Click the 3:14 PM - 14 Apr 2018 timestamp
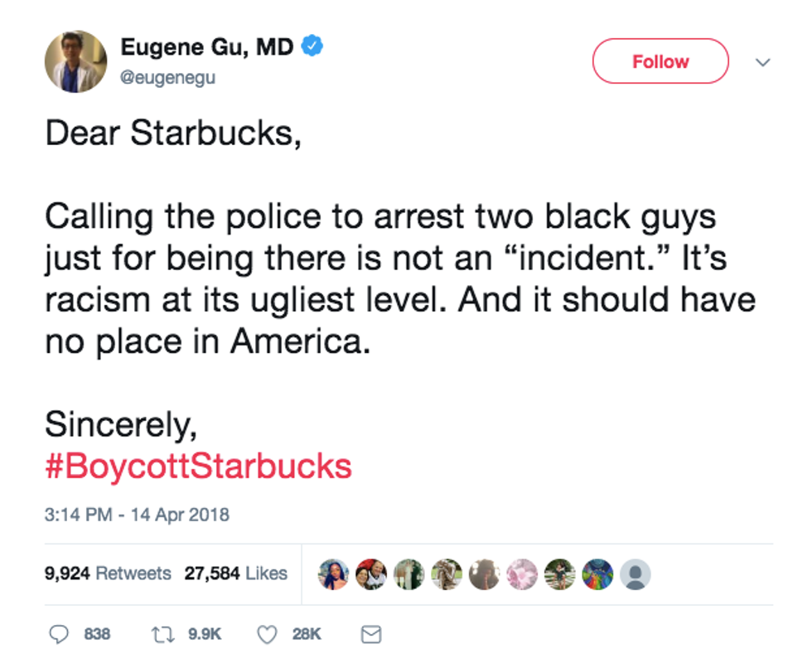Image resolution: width=812 pixels, height=668 pixels. tap(137, 515)
